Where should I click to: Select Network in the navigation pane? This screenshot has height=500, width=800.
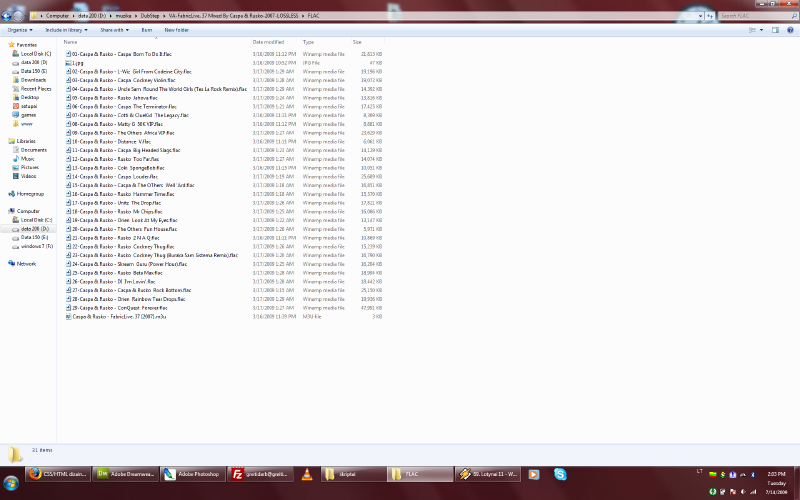click(x=22, y=264)
